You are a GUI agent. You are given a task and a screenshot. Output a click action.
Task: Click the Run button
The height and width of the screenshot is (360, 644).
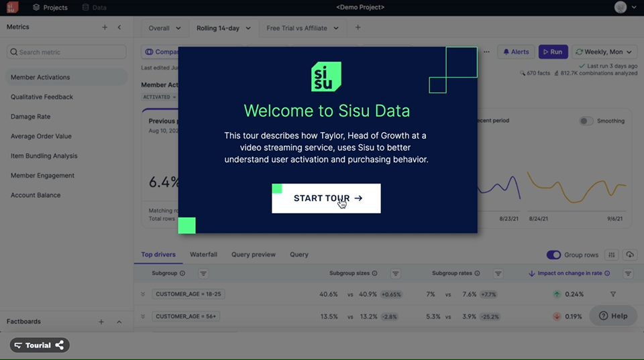point(553,52)
